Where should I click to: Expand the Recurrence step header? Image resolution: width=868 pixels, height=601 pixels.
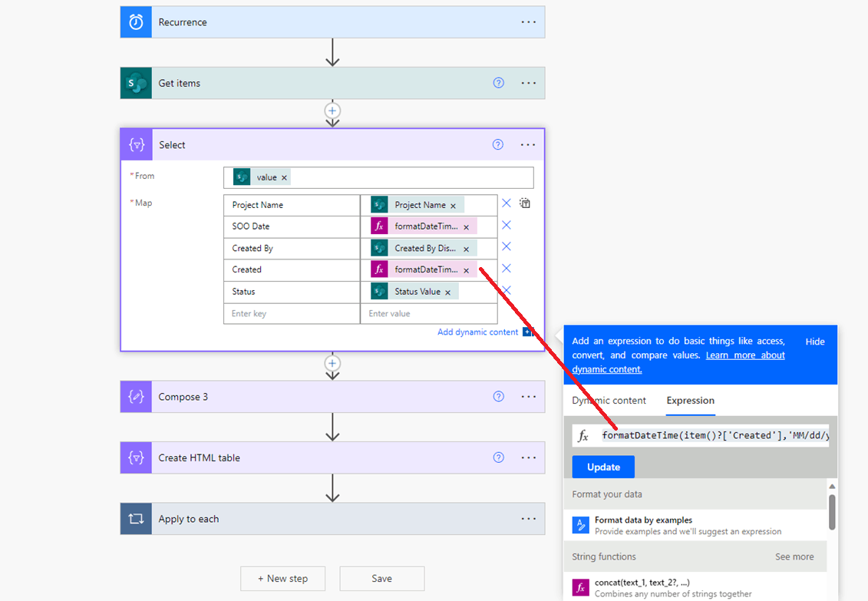pos(333,22)
